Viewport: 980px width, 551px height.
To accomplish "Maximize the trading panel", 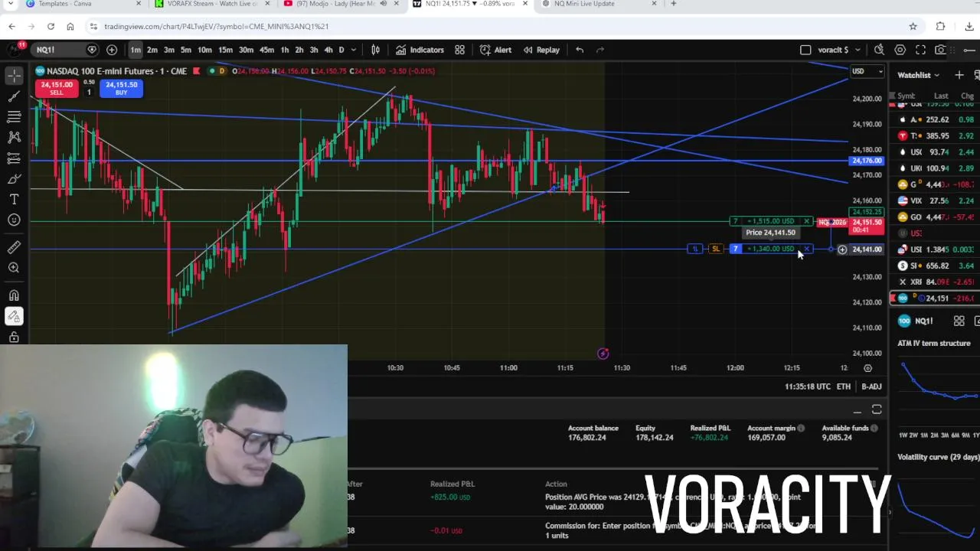I will click(877, 410).
